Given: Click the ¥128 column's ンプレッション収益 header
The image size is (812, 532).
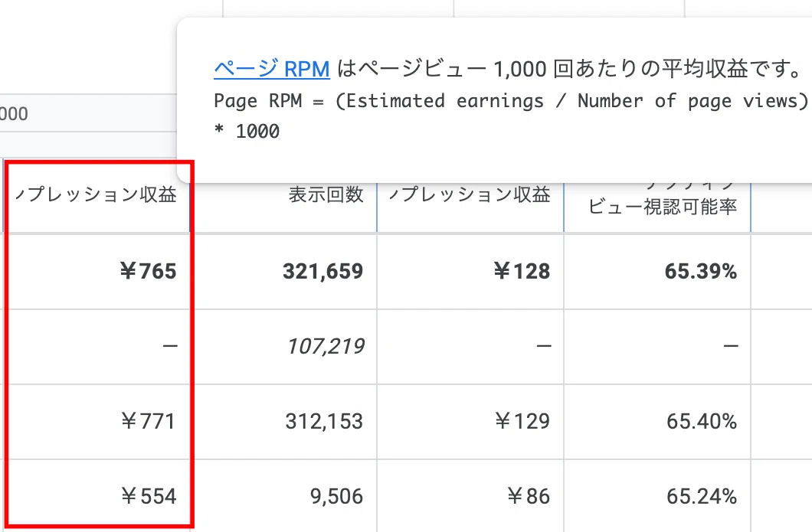Looking at the screenshot, I should (x=469, y=195).
